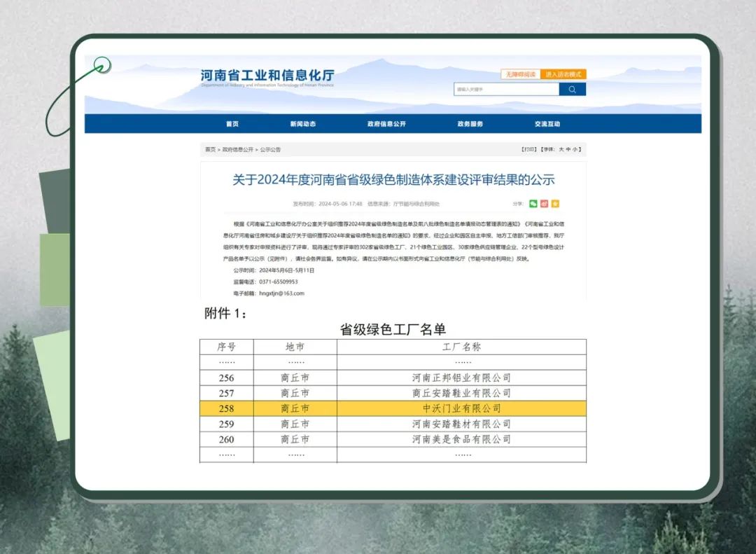Image resolution: width=756 pixels, height=554 pixels.
Task: Click the 商丘市 cell in highlighted row 258
Action: [295, 409]
